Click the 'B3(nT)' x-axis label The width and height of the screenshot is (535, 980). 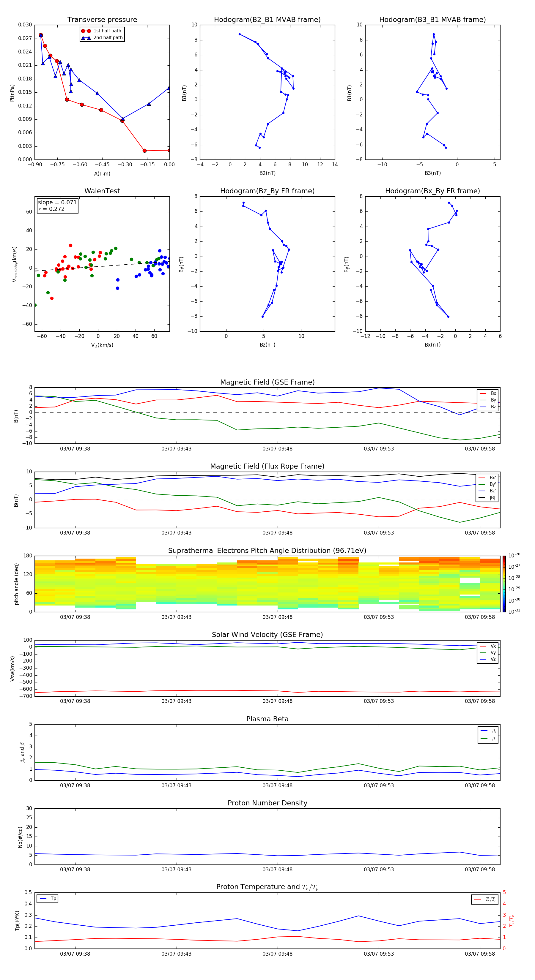click(432, 173)
